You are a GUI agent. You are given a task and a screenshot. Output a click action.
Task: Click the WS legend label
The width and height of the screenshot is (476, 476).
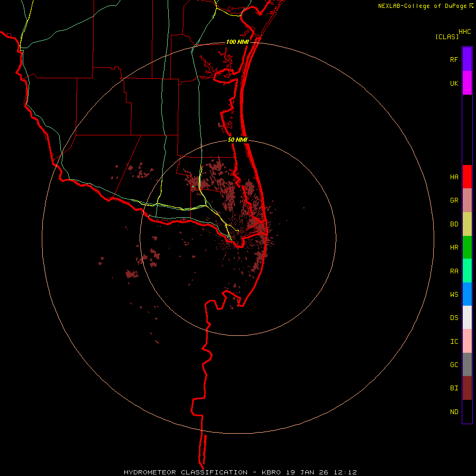454,295
